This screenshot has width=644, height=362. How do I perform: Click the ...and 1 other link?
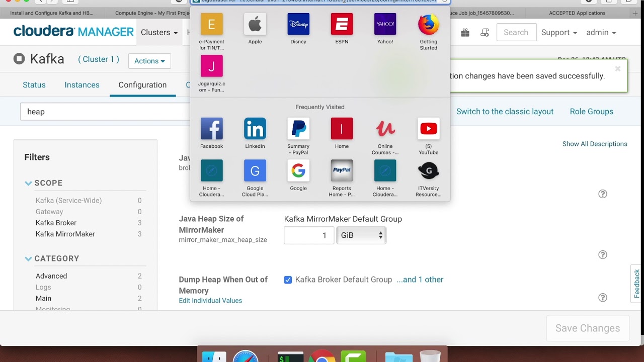tap(420, 280)
